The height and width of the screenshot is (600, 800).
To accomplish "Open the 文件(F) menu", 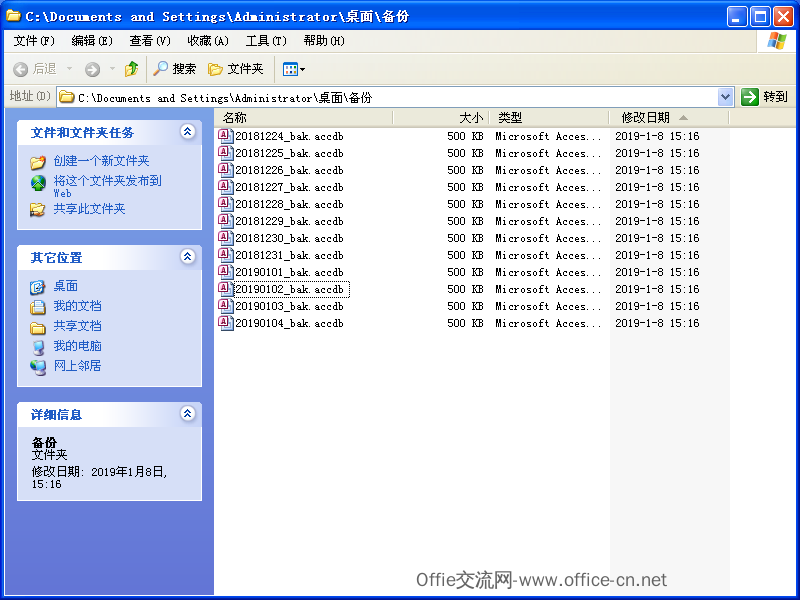I will pyautogui.click(x=34, y=41).
